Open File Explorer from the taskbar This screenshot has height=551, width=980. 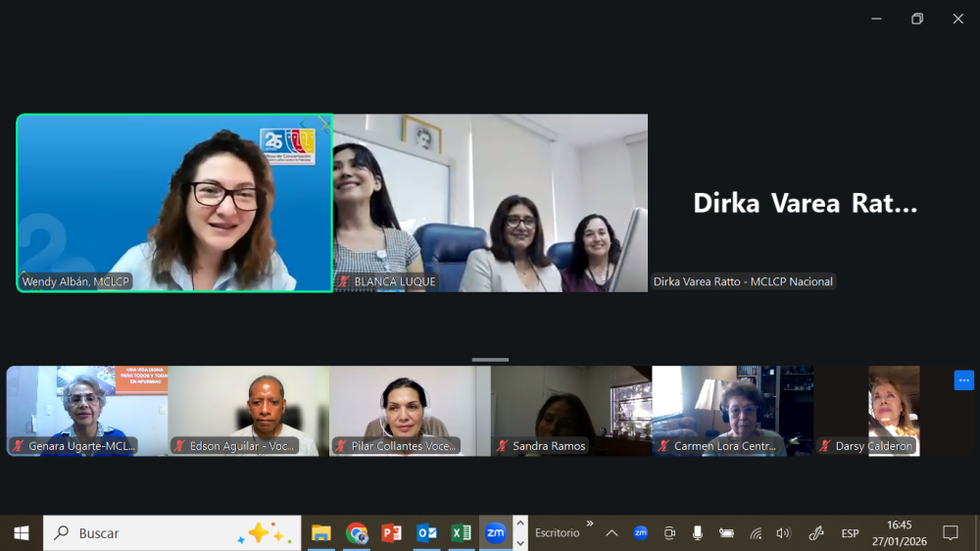[x=321, y=533]
